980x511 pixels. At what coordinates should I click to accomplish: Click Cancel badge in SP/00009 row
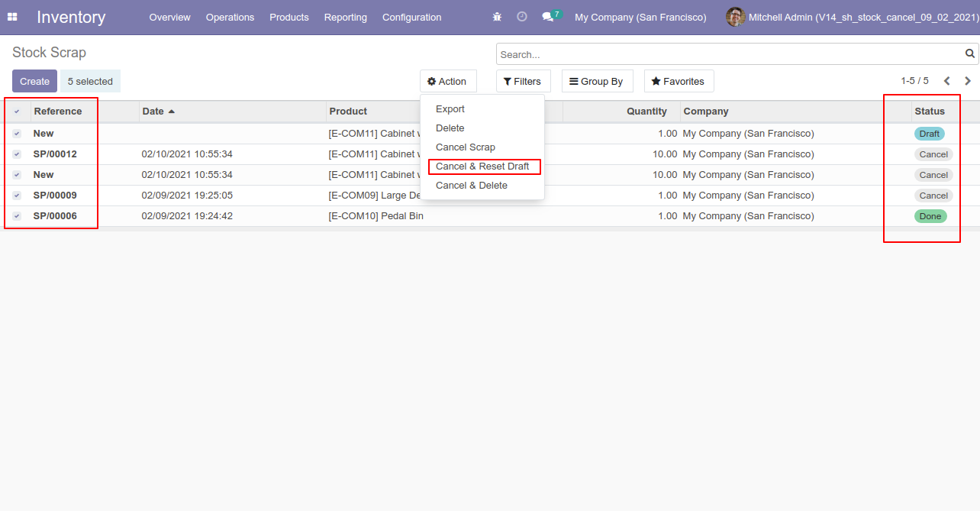933,196
